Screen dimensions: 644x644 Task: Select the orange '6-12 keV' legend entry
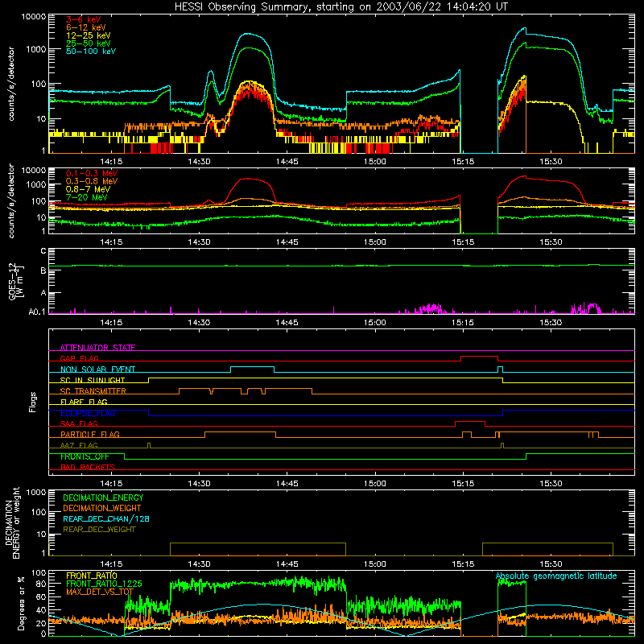pyautogui.click(x=86, y=27)
